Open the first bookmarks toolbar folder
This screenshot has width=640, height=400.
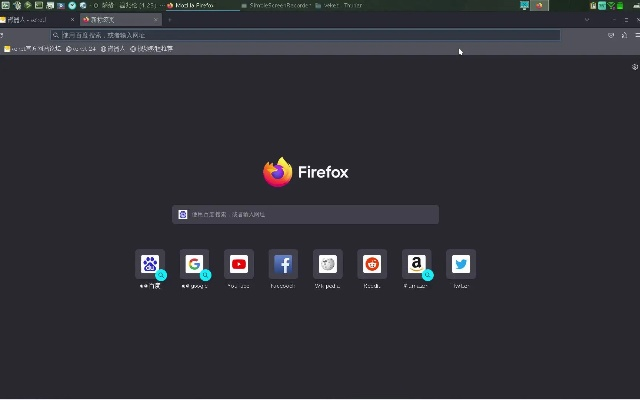pos(32,48)
